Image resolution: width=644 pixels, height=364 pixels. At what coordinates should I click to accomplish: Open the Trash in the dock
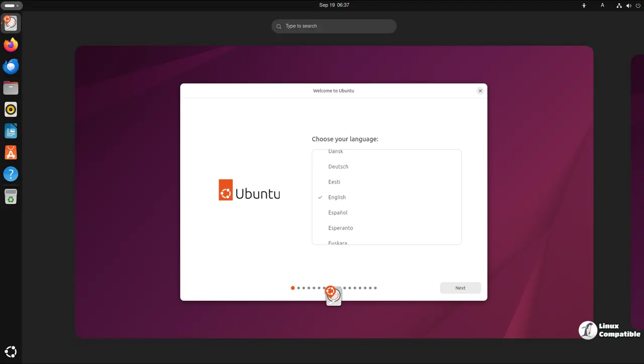point(11,196)
